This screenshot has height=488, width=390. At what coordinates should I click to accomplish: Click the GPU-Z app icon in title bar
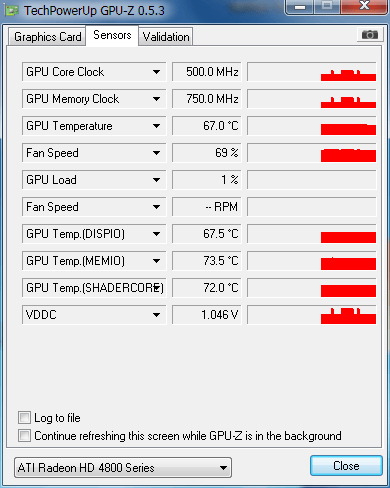(x=12, y=11)
